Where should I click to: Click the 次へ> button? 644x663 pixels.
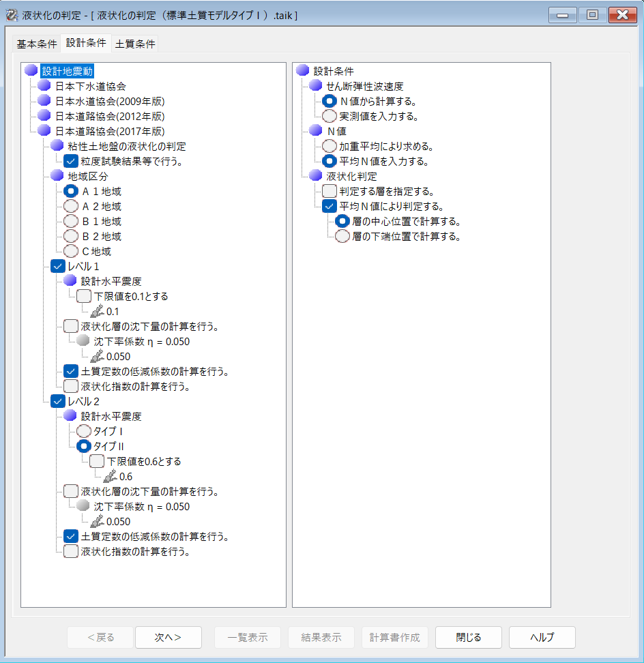tap(168, 637)
